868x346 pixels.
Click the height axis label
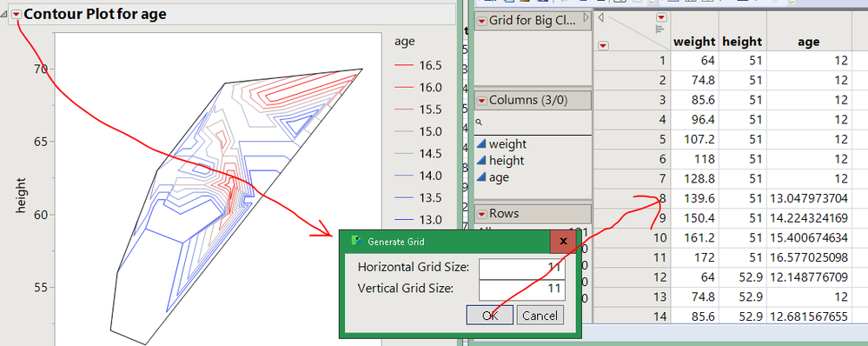[22, 196]
